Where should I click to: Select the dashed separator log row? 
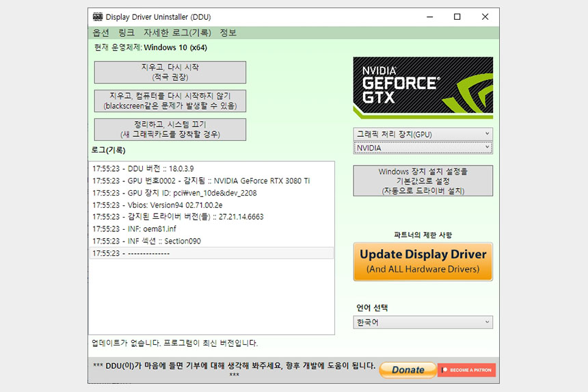point(211,253)
